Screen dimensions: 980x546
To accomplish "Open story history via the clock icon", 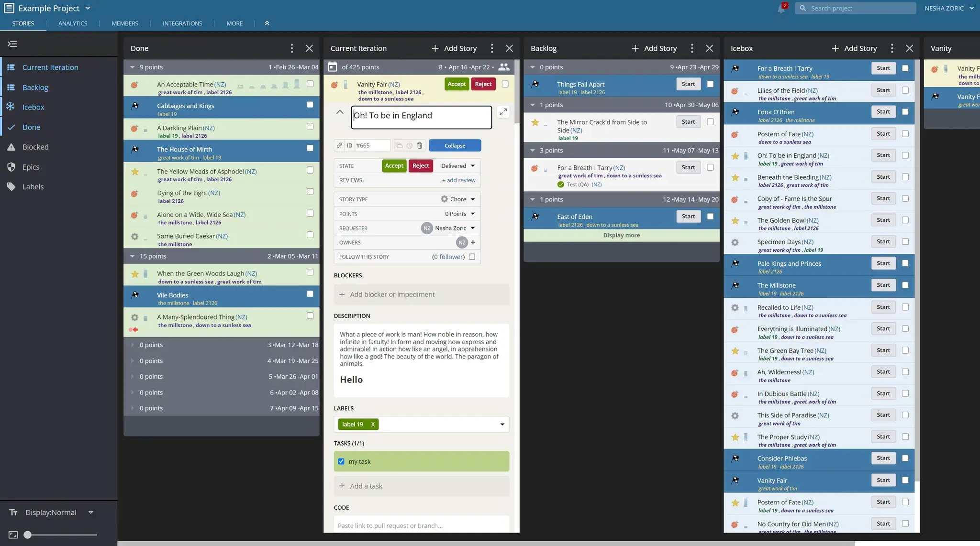I will [x=409, y=145].
